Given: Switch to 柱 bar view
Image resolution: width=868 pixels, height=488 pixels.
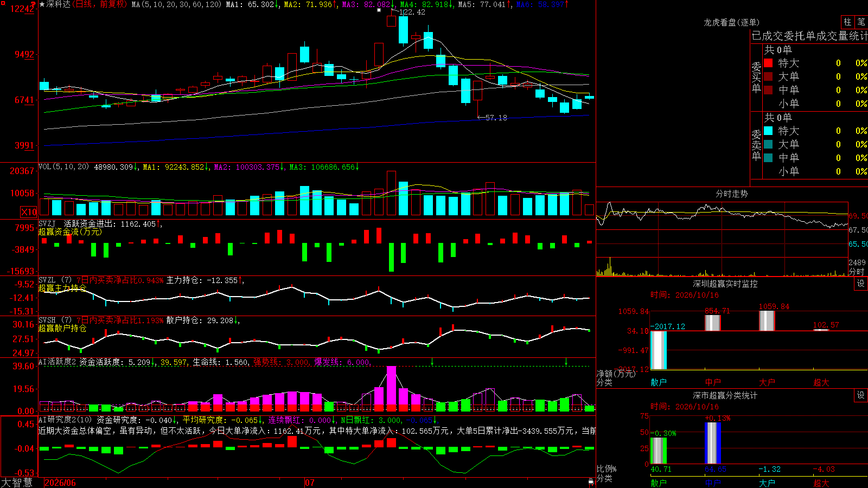Looking at the screenshot, I should (x=847, y=22).
